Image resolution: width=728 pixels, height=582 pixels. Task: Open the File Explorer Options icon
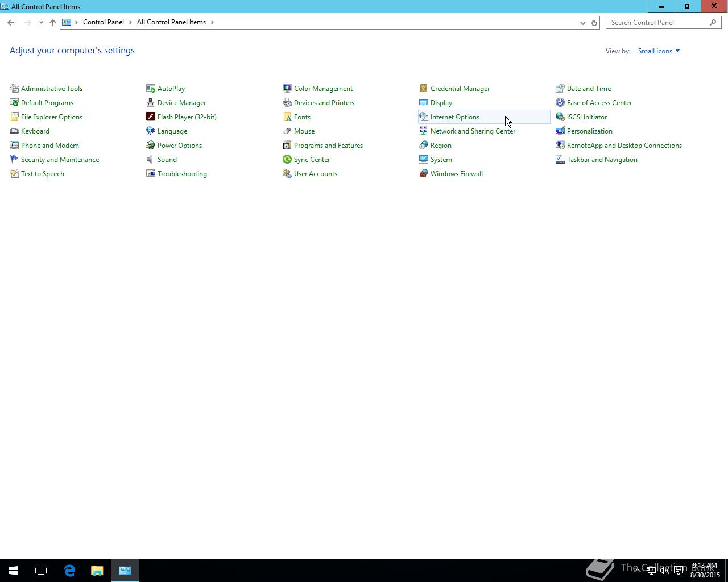[x=14, y=117]
